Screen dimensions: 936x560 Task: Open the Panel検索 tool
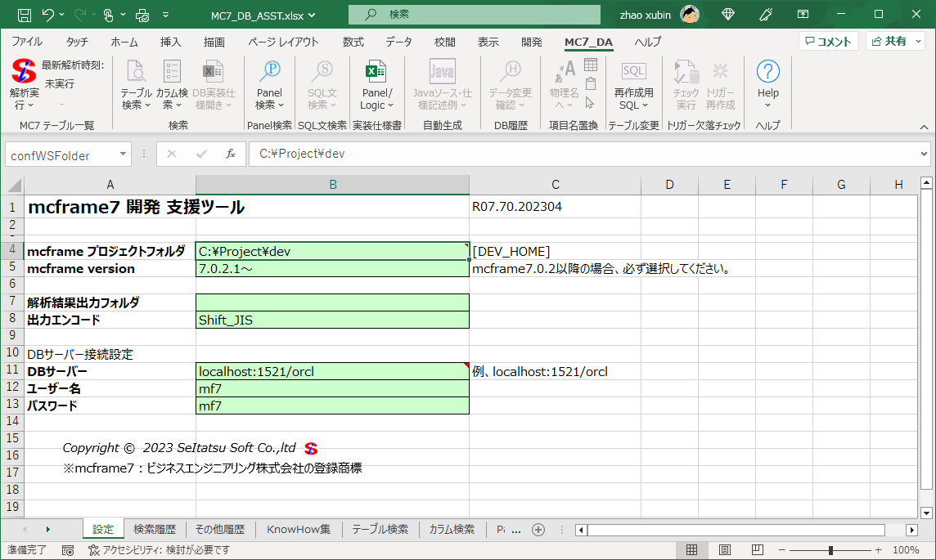tap(269, 73)
